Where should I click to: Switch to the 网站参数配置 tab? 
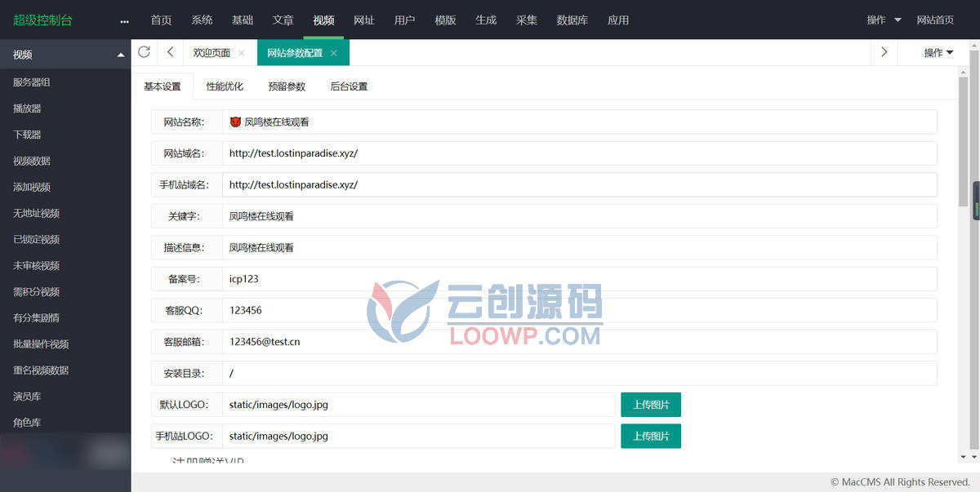pyautogui.click(x=295, y=53)
